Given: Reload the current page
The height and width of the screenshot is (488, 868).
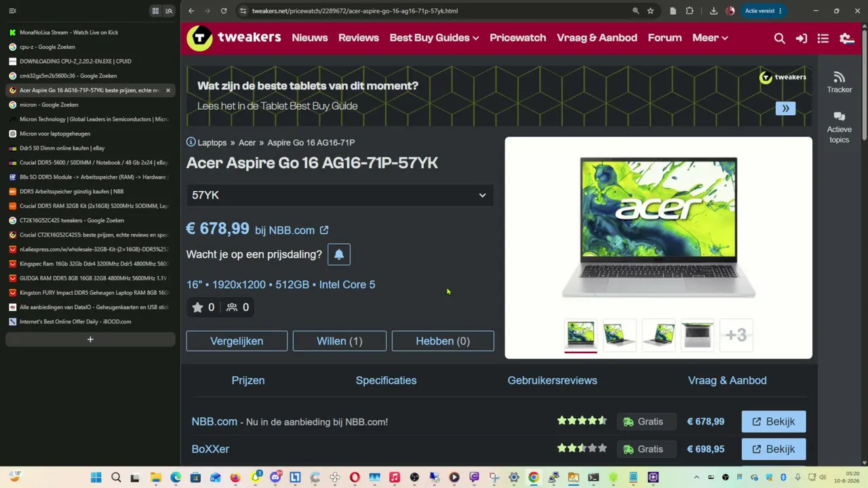Looking at the screenshot, I should tap(224, 11).
